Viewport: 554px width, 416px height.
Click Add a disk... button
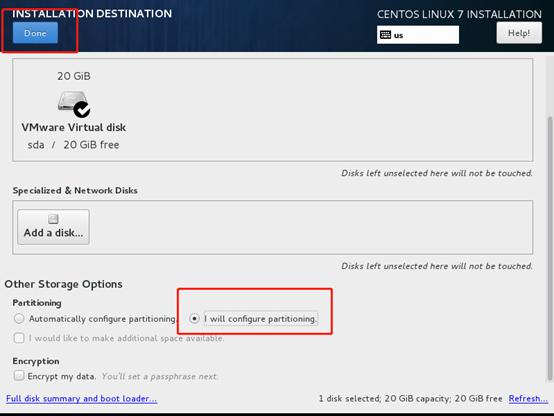[x=53, y=227]
